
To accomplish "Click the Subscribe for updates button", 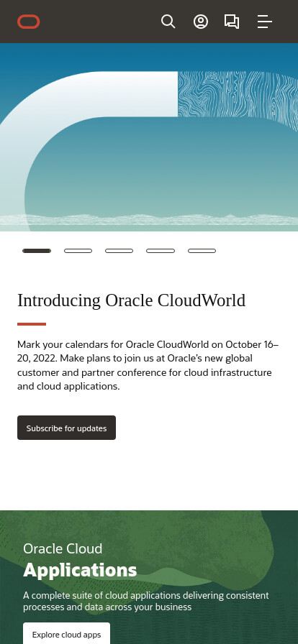I will 67,428.
